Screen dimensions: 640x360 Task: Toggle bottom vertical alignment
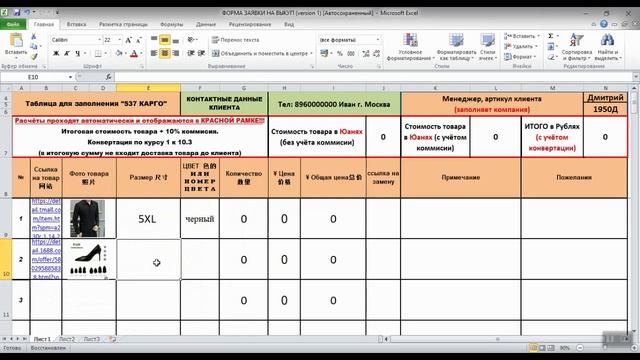coord(176,40)
